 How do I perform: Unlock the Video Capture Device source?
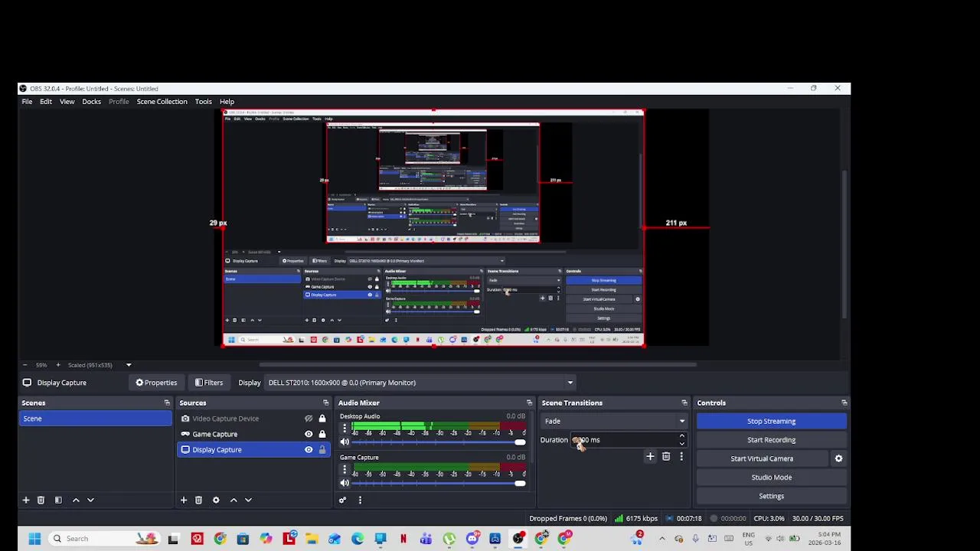[x=322, y=419]
